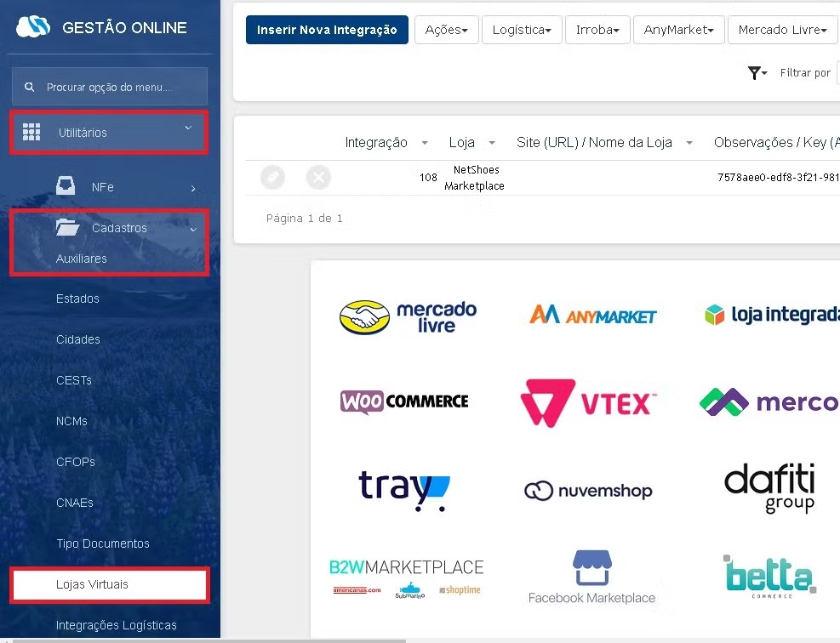Screen dimensions: 840x643
Task: Click the Cadastros Auxiliares folder icon
Action: [67, 228]
